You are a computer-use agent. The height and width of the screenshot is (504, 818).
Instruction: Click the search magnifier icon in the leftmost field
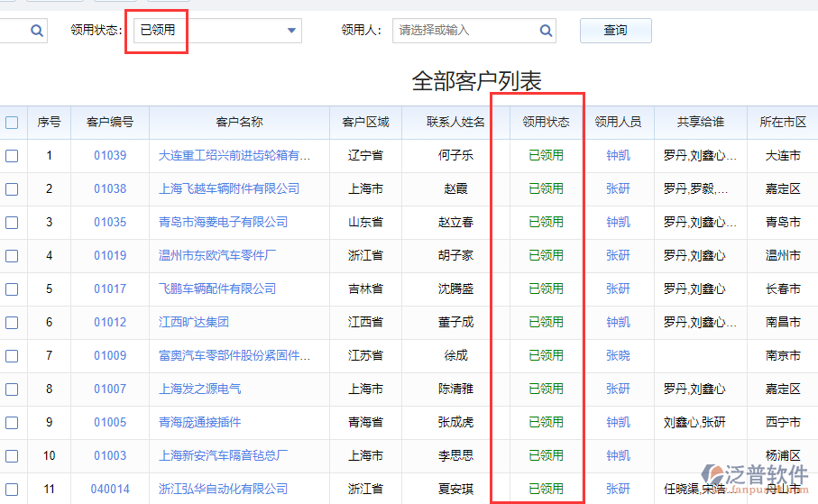[x=36, y=31]
